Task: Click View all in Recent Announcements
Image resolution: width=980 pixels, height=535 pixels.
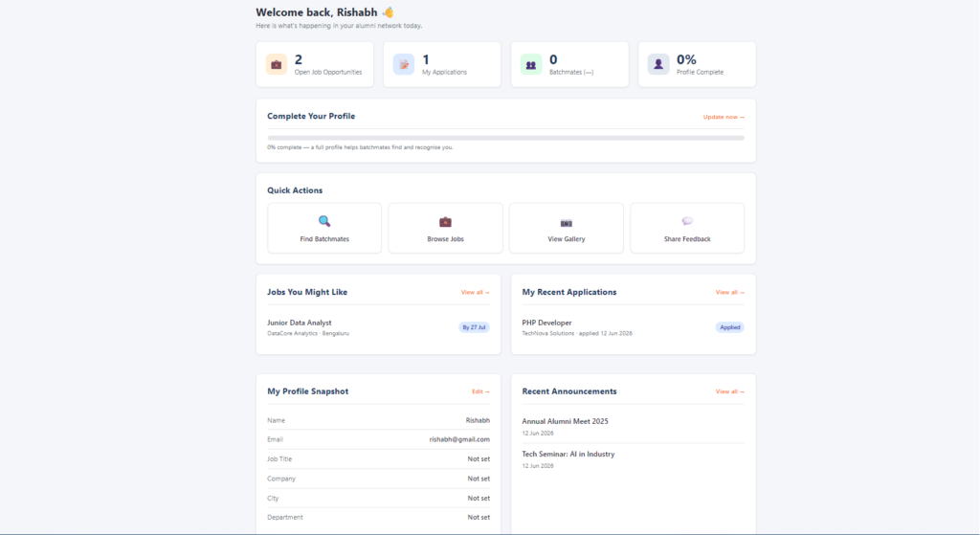Action: (729, 391)
